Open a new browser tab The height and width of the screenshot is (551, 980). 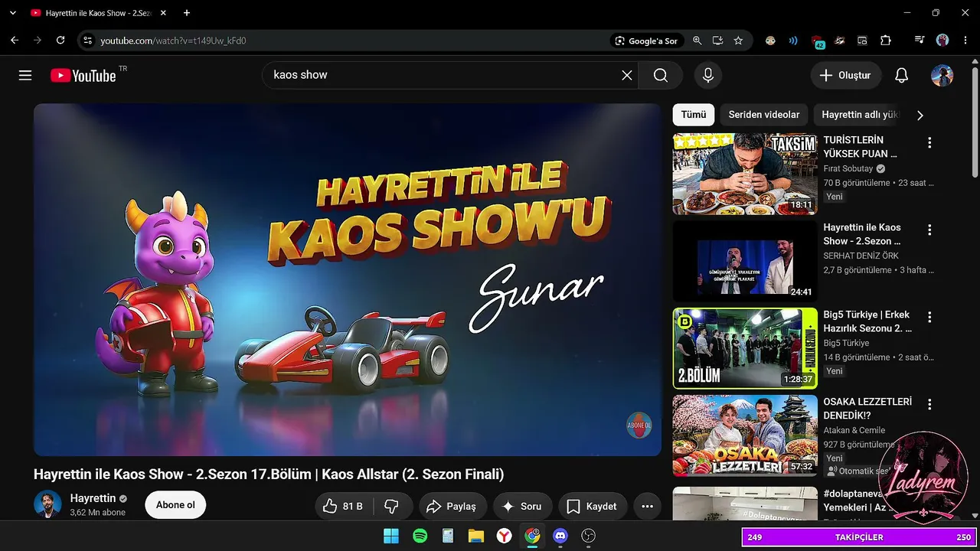187,13
